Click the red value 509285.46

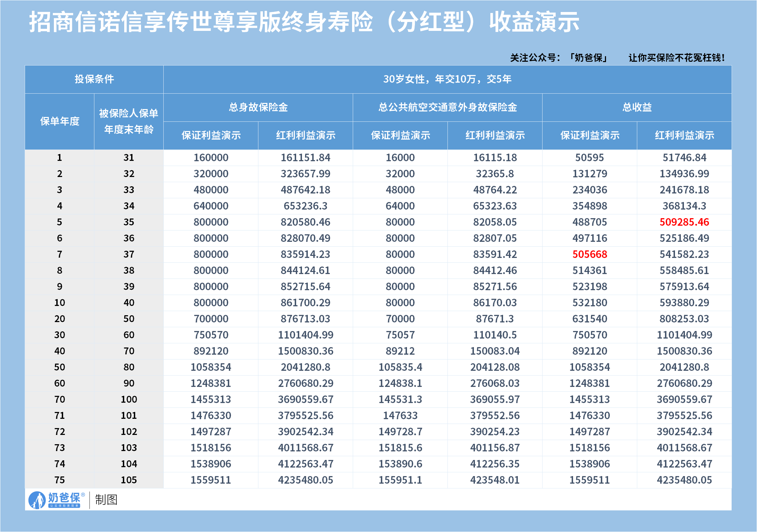click(684, 222)
